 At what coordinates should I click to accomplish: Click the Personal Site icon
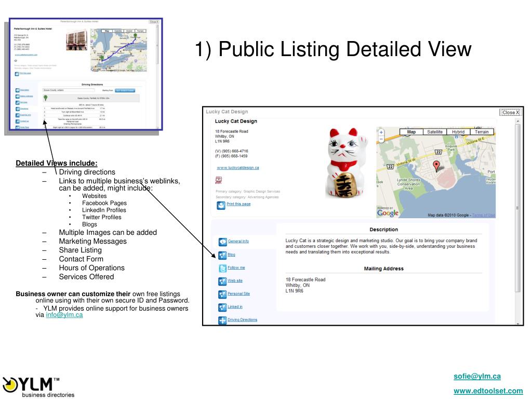click(222, 295)
